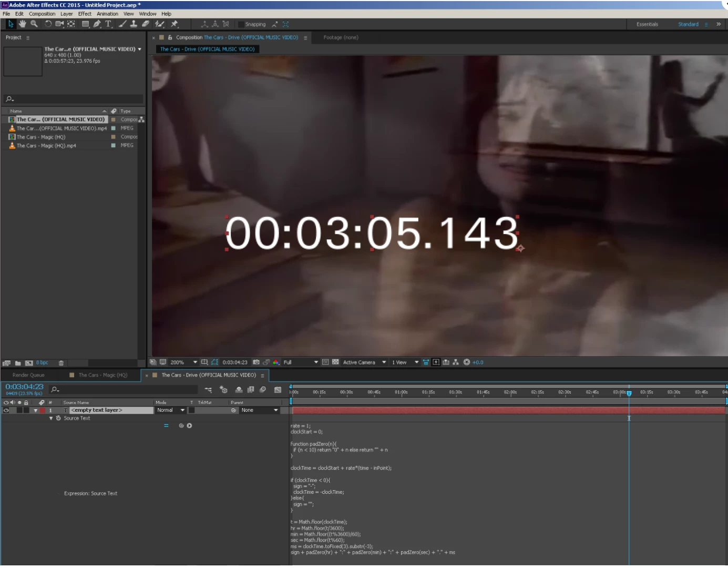728x568 pixels.
Task: Hide the empty text layer eye toggle
Action: coord(6,410)
